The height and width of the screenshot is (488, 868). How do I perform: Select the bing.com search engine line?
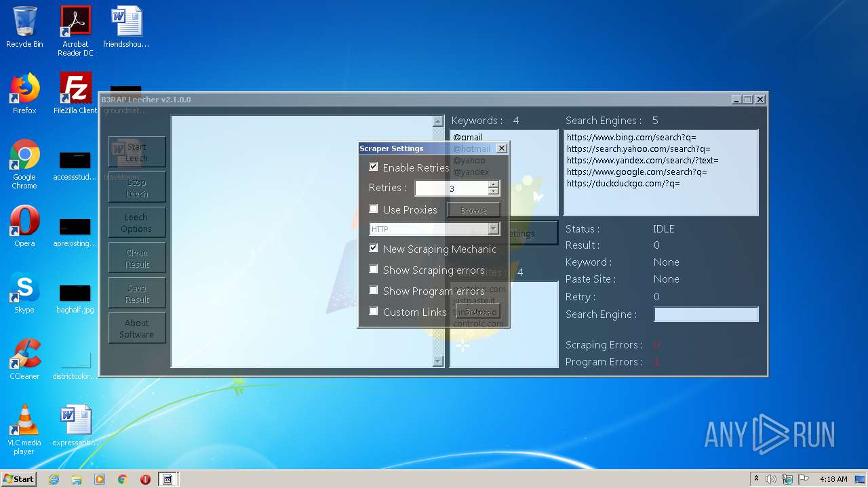(x=631, y=137)
